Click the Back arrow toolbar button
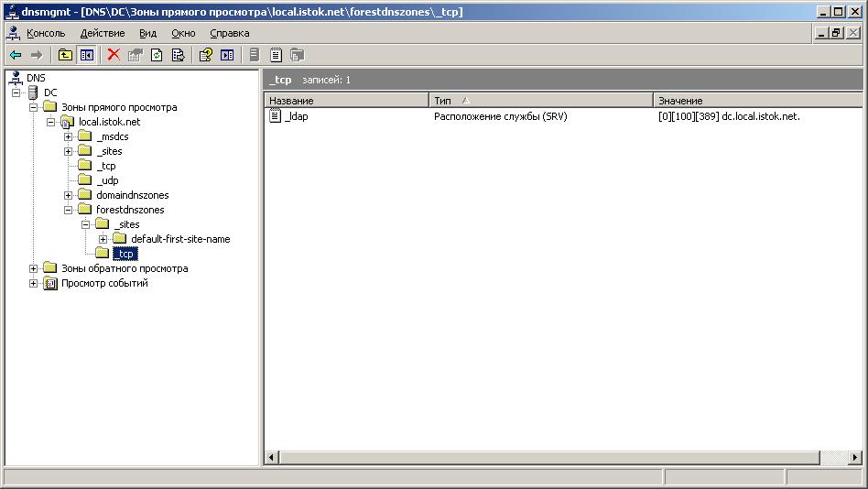This screenshot has width=868, height=489. pyautogui.click(x=16, y=55)
